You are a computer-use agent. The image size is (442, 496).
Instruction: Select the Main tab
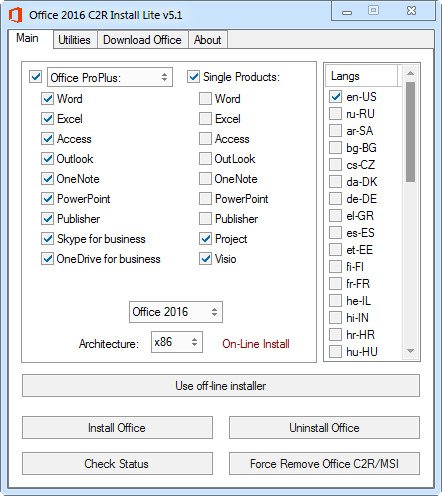click(27, 38)
